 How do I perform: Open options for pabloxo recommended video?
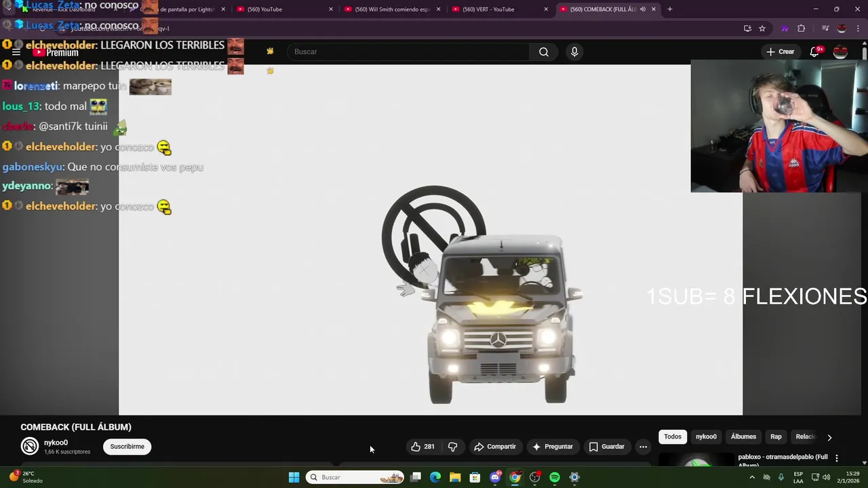tap(837, 458)
